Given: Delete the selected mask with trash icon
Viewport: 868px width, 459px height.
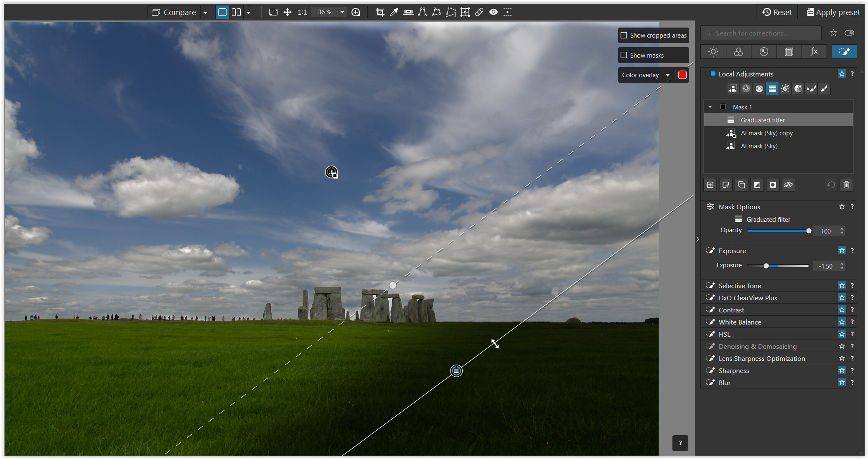Looking at the screenshot, I should point(846,185).
